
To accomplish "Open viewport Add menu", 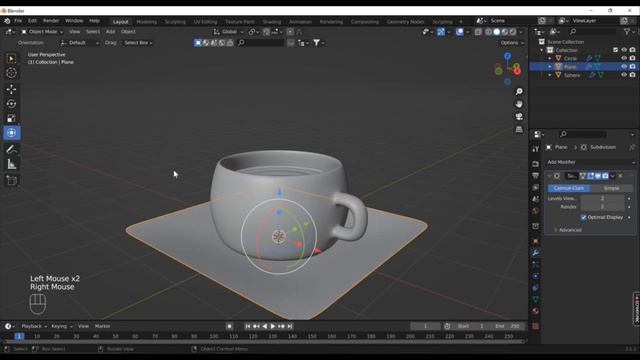I will point(110,32).
